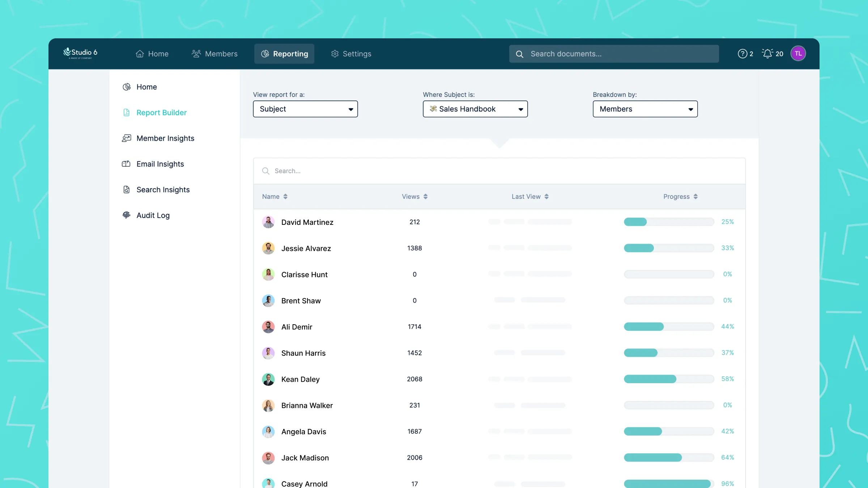This screenshot has height=488, width=868.
Task: Select the Member Insights icon in sidebar
Action: point(126,138)
